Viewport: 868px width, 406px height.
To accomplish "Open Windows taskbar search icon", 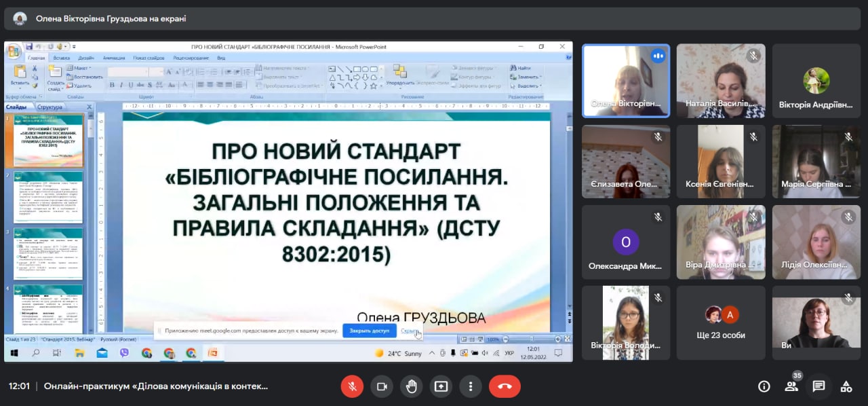I will click(36, 353).
